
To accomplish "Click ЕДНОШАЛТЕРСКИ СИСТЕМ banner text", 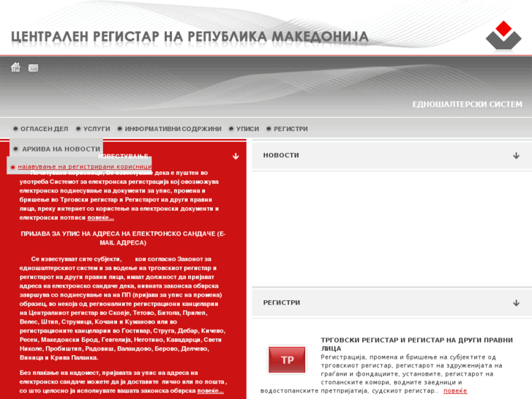I will coord(467,104).
